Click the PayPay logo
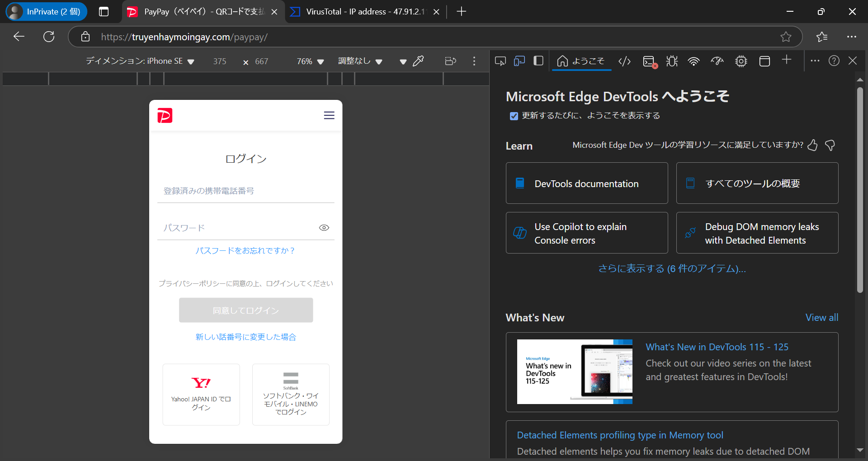 point(165,116)
